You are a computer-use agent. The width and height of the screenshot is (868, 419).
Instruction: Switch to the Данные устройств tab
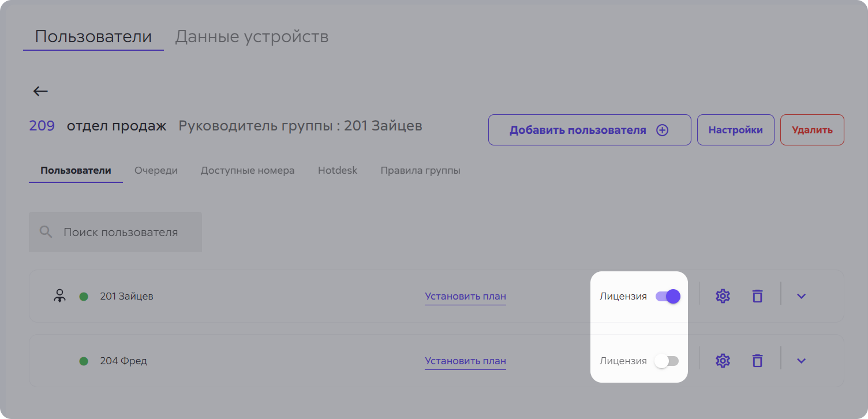pyautogui.click(x=252, y=36)
